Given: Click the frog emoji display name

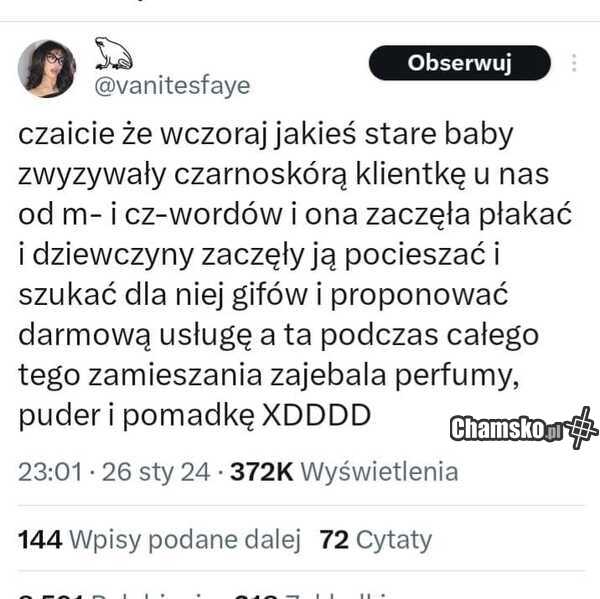Looking at the screenshot, I should 114,53.
